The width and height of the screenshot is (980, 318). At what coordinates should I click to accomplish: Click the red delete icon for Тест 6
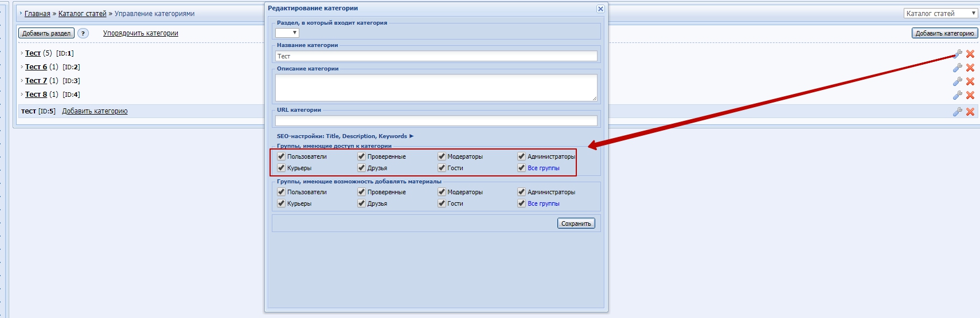(970, 68)
